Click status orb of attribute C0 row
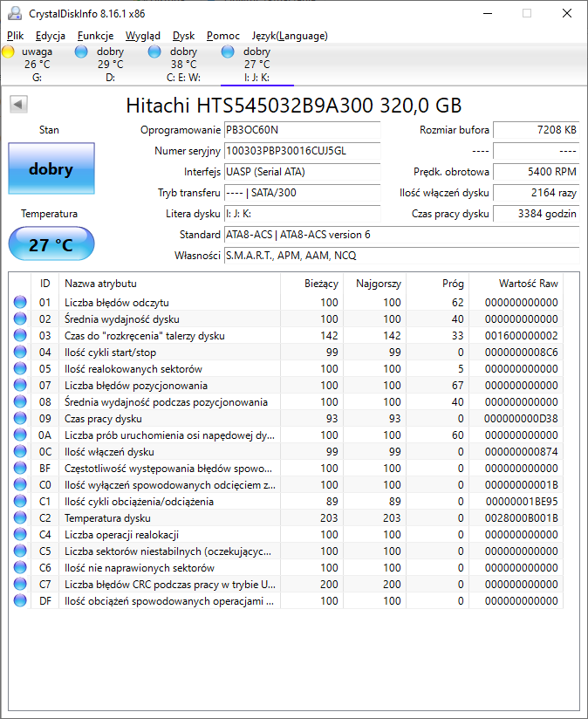 point(20,484)
